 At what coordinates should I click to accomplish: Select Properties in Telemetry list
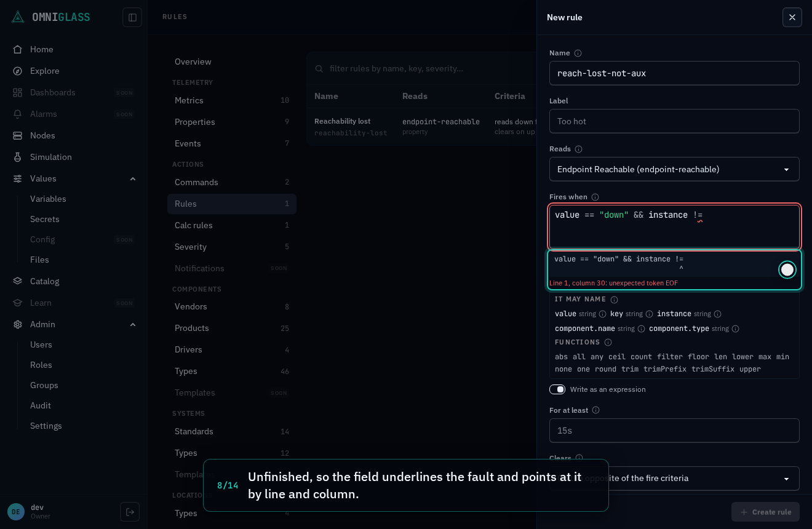pos(232,122)
